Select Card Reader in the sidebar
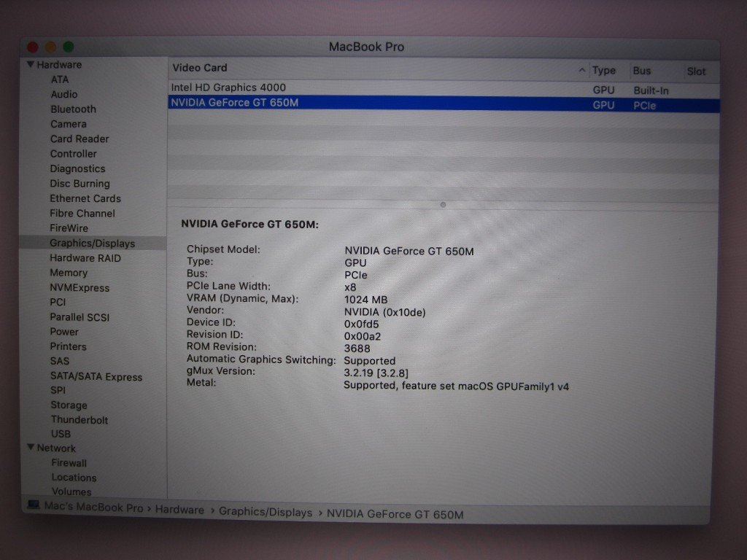This screenshot has height=560, width=747. pyautogui.click(x=80, y=139)
